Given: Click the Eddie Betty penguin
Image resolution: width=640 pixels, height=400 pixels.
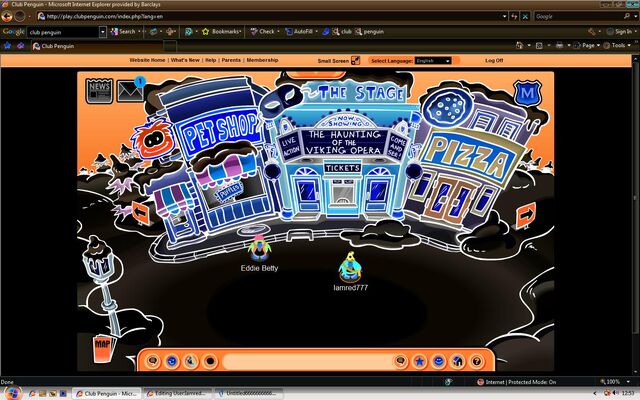Looking at the screenshot, I should coord(259,249).
